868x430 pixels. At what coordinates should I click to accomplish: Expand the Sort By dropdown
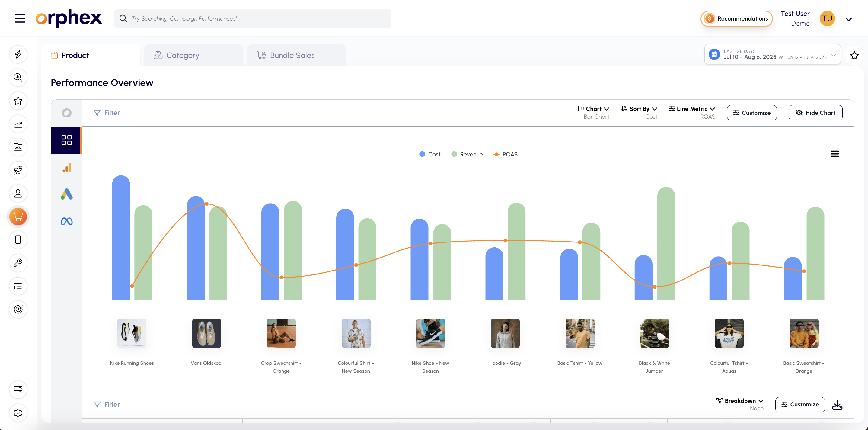(639, 109)
